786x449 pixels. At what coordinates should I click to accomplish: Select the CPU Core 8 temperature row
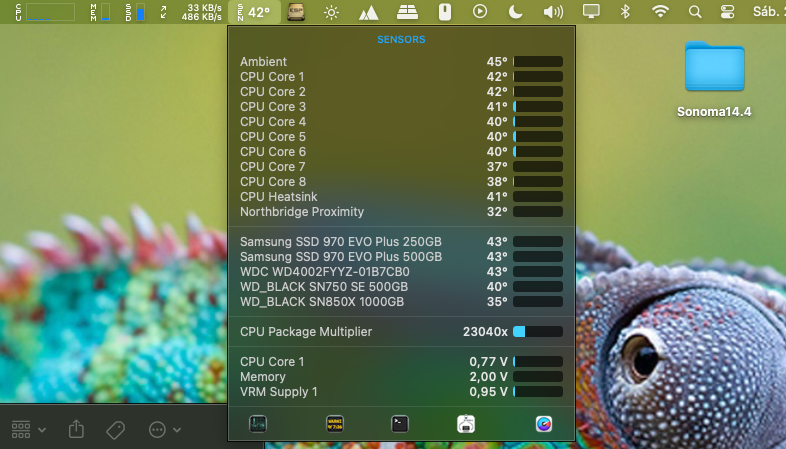tap(401, 182)
